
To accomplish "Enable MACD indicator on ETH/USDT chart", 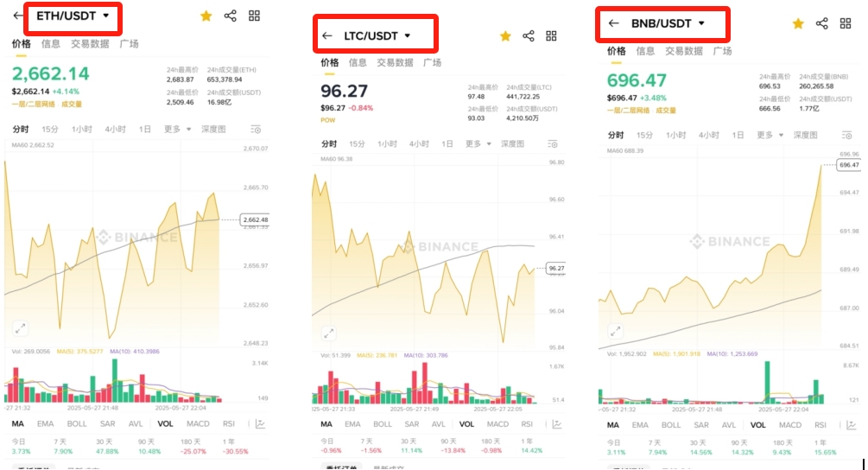I will [x=198, y=424].
